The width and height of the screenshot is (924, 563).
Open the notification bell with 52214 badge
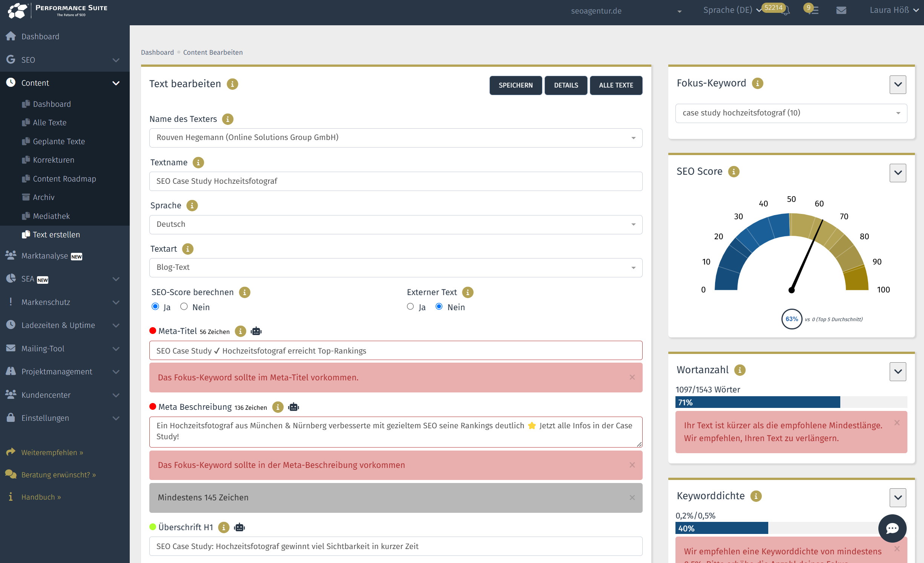tap(786, 11)
